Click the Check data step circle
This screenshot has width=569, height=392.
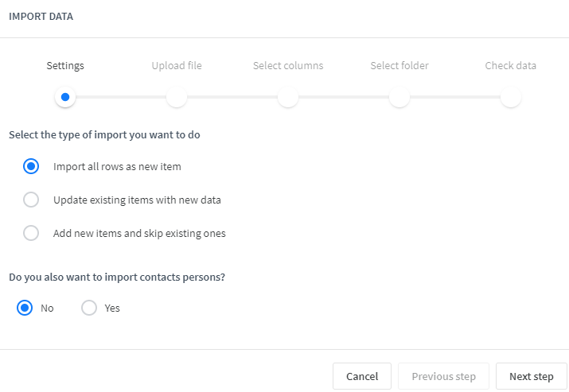(x=511, y=97)
